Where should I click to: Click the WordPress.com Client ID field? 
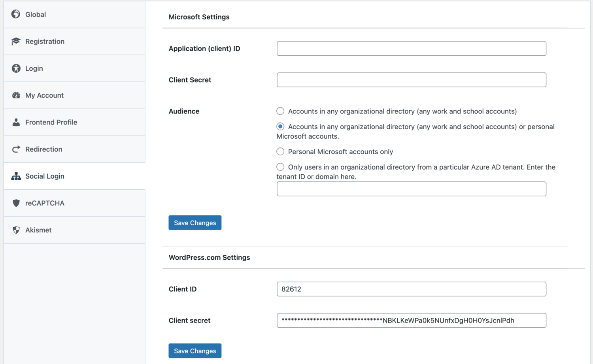412,289
